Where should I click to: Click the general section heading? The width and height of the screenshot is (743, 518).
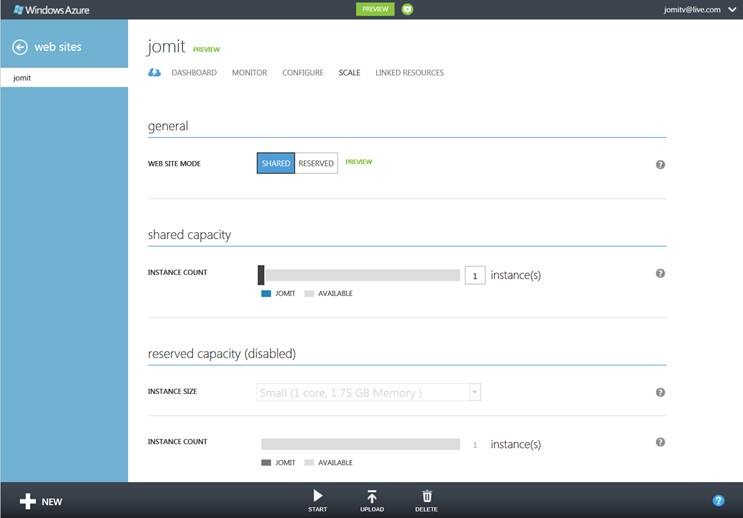168,126
